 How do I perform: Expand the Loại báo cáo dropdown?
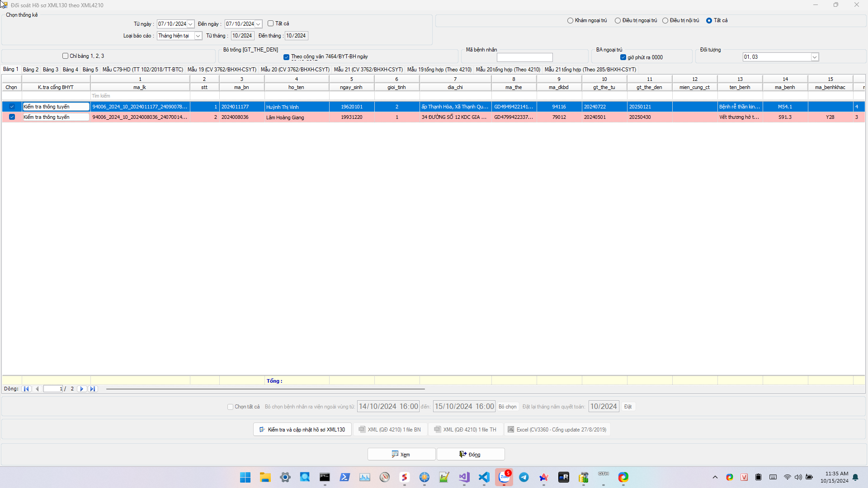pyautogui.click(x=198, y=36)
